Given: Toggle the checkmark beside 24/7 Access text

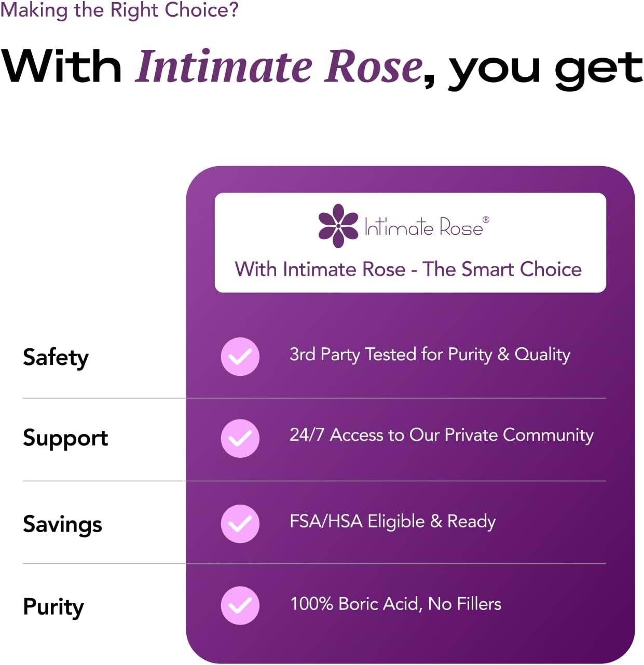Looking at the screenshot, I should [x=240, y=438].
